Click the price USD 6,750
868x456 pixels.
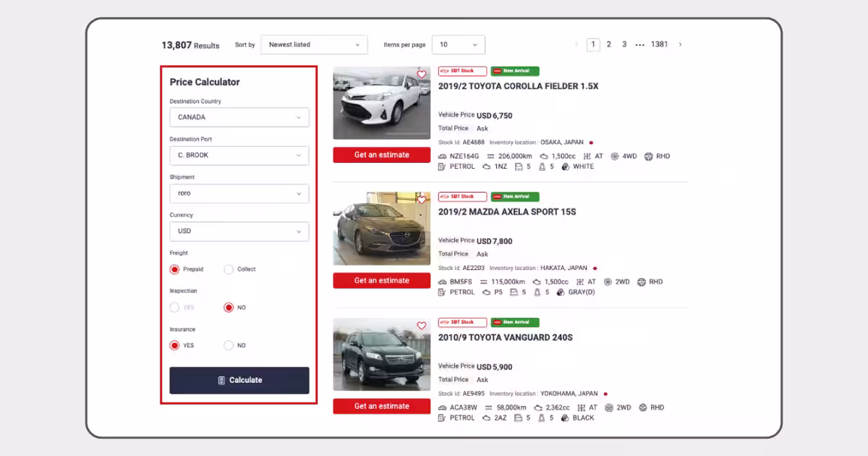495,116
